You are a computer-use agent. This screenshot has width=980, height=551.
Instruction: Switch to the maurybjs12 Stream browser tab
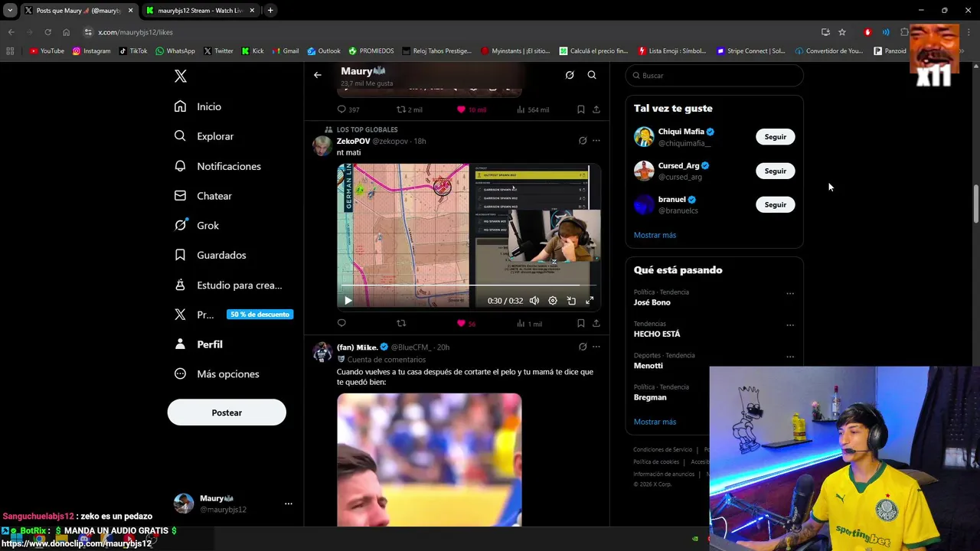coord(200,11)
